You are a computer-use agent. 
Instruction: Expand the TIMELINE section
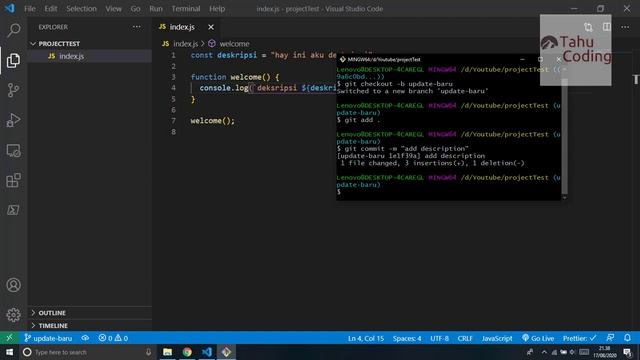click(x=53, y=325)
